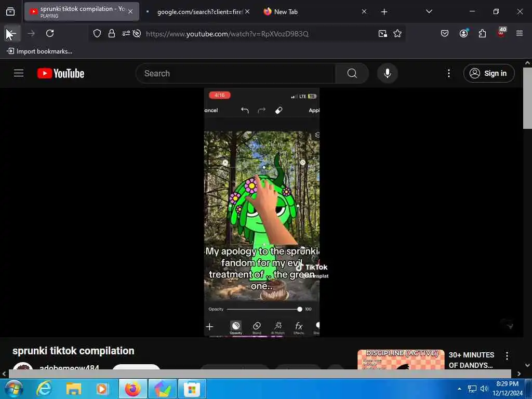
Task: Open the Firefox application menu
Action: point(519,33)
